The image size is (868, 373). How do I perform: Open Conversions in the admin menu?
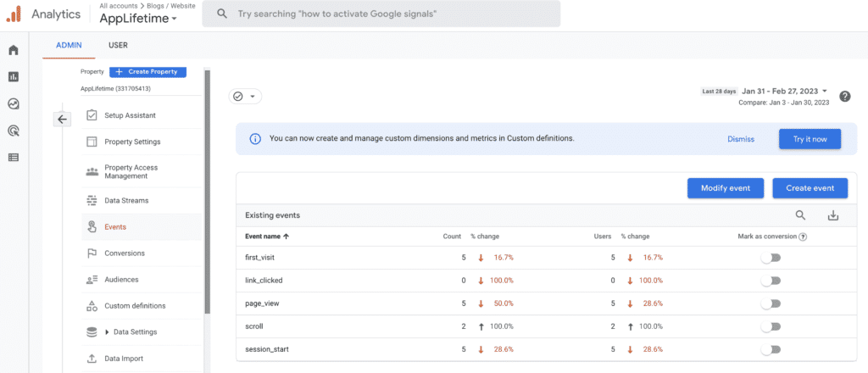point(124,253)
